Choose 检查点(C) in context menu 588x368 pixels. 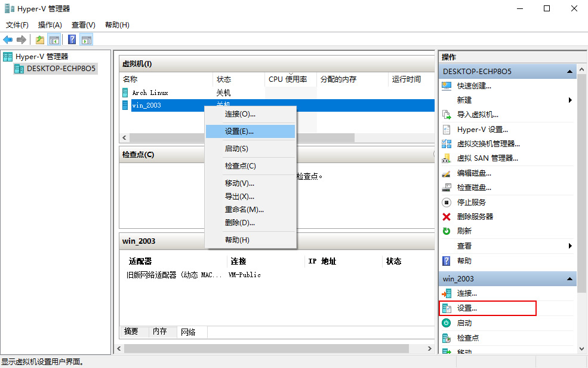[251, 166]
